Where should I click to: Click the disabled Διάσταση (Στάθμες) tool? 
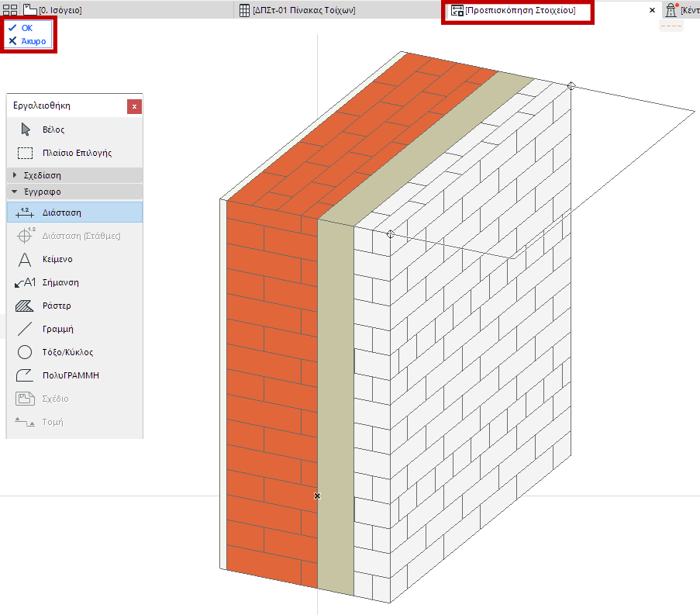point(74,235)
